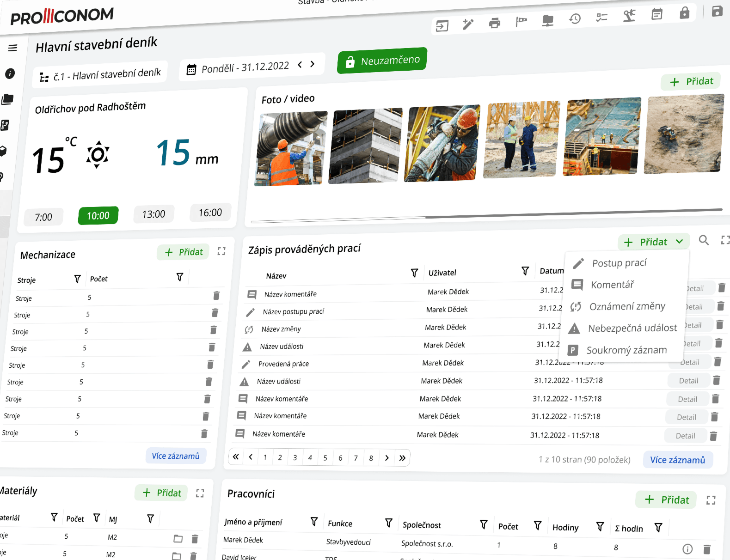Click the robotic arm toolbar icon
Image resolution: width=730 pixels, height=560 pixels.
tap(629, 16)
